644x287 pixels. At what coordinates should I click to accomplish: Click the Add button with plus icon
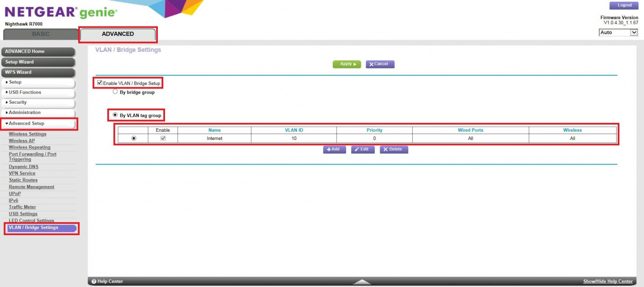334,149
